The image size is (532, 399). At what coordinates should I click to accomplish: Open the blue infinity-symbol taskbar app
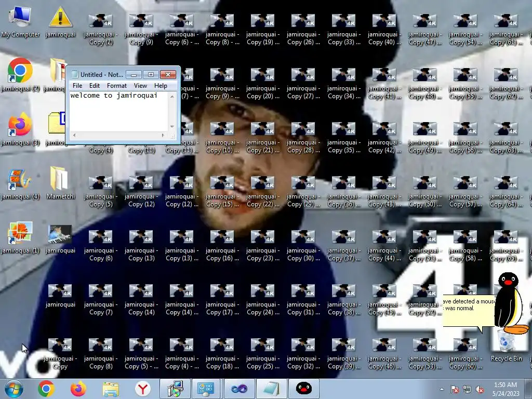coord(239,389)
